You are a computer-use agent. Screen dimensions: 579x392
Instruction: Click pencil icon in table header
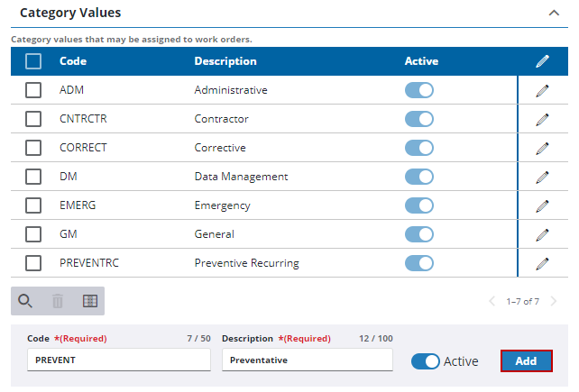pos(542,61)
